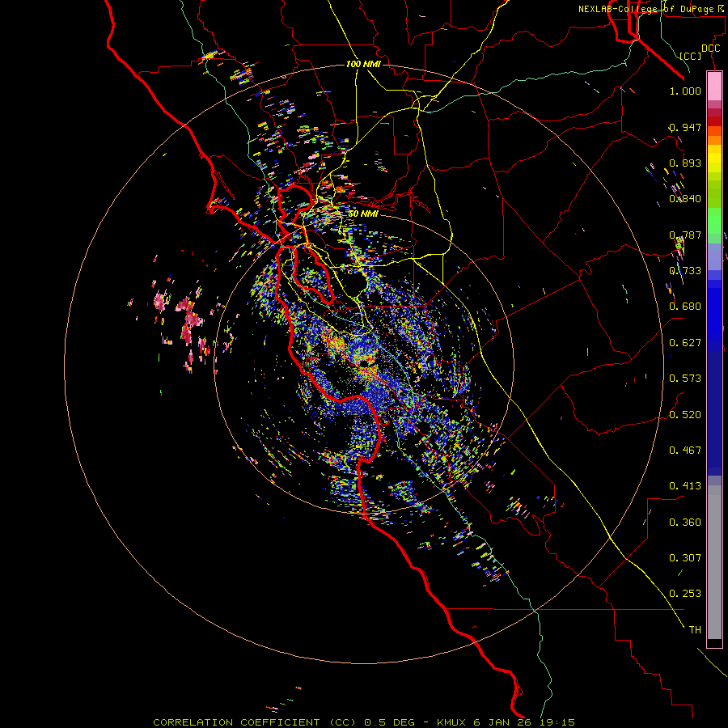Select the "0.573" scale value

tap(685, 379)
